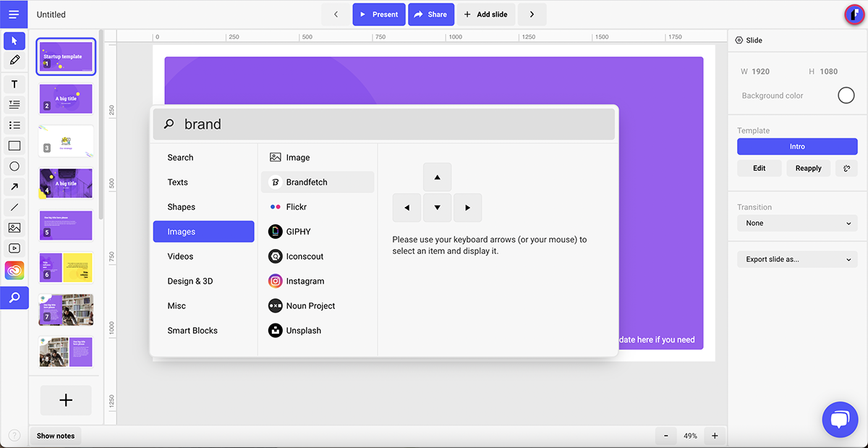Switch to the Videos category
The width and height of the screenshot is (868, 448).
pos(180,255)
